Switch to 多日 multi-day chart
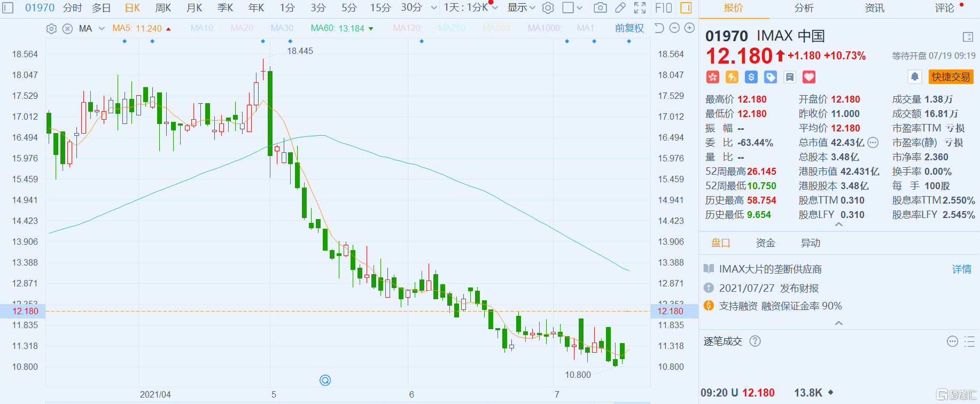 point(101,7)
